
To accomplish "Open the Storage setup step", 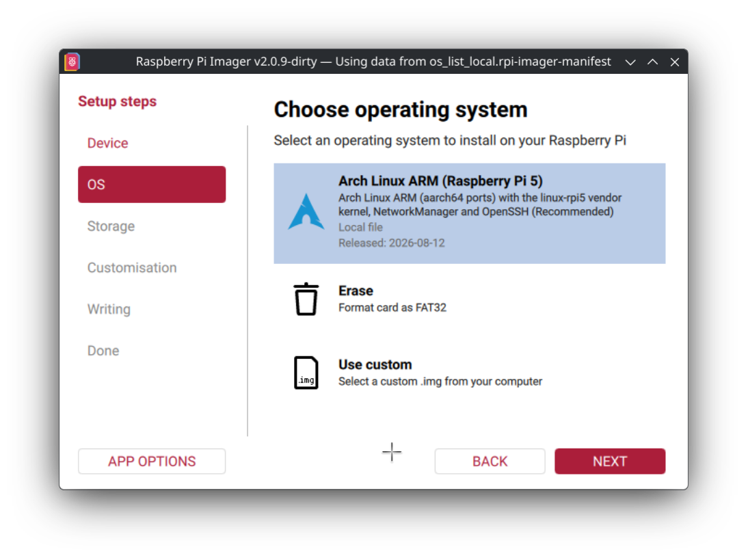I will 111,226.
